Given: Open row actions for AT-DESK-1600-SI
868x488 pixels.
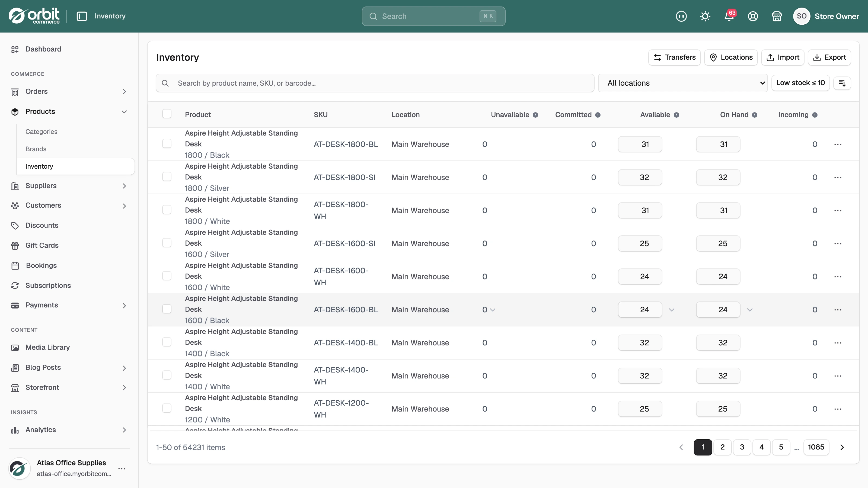Looking at the screenshot, I should click(x=838, y=243).
